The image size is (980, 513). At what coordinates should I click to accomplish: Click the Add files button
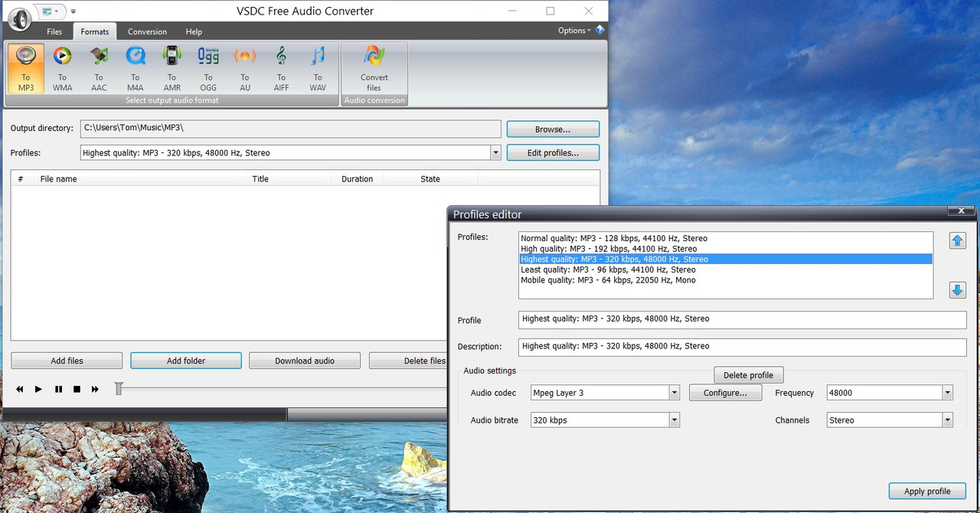click(x=67, y=361)
